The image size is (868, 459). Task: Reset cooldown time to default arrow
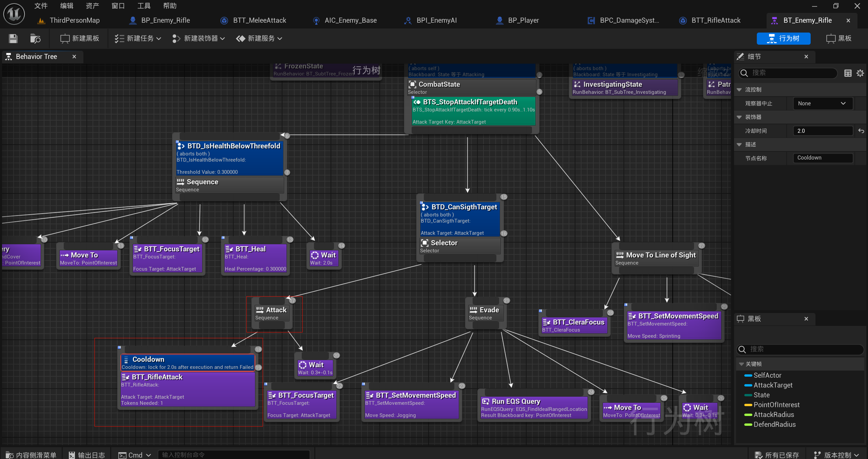coord(861,131)
